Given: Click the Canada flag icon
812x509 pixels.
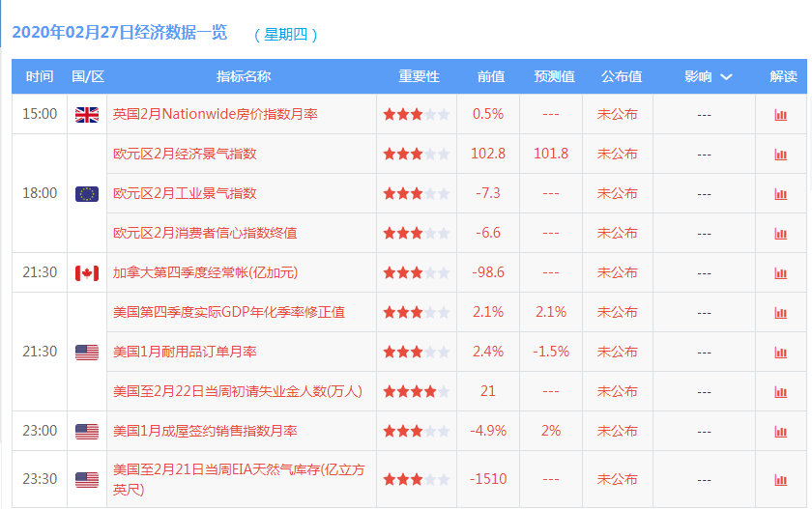Looking at the screenshot, I should pyautogui.click(x=87, y=273).
